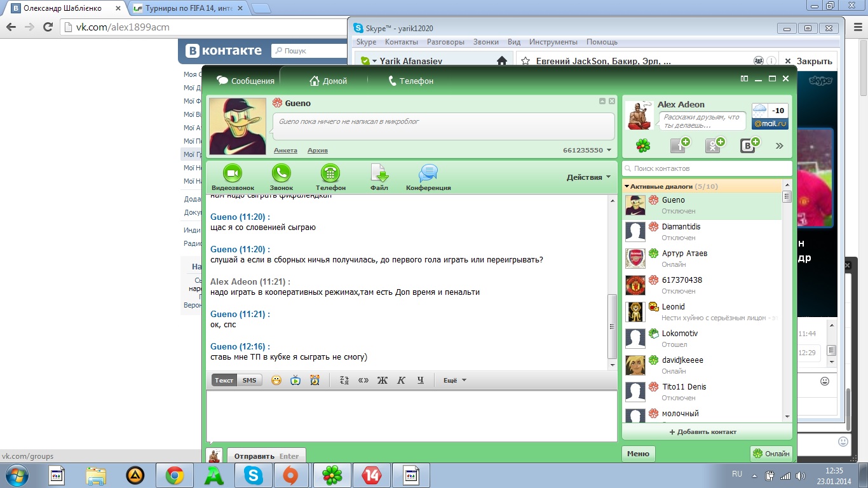Screen dimensions: 868x488
Task: Switch to the Домой tab
Action: pyautogui.click(x=328, y=81)
